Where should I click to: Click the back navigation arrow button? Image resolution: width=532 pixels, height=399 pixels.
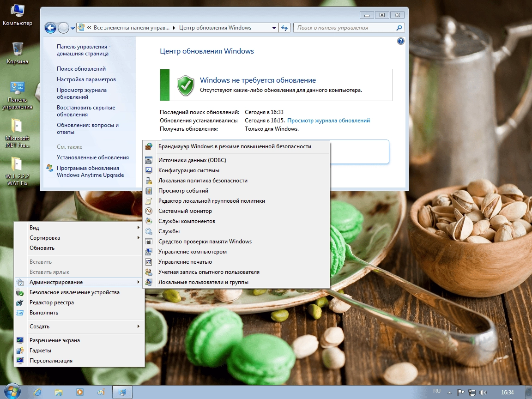click(50, 28)
